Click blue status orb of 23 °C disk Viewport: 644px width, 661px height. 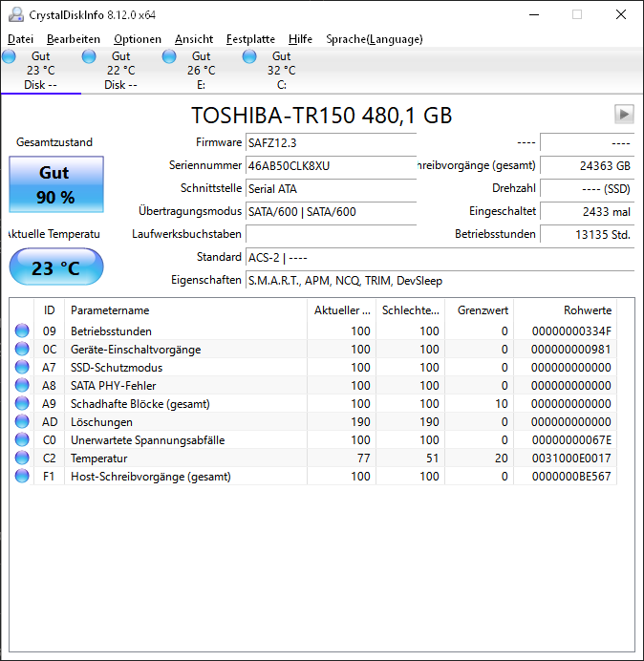coord(9,56)
